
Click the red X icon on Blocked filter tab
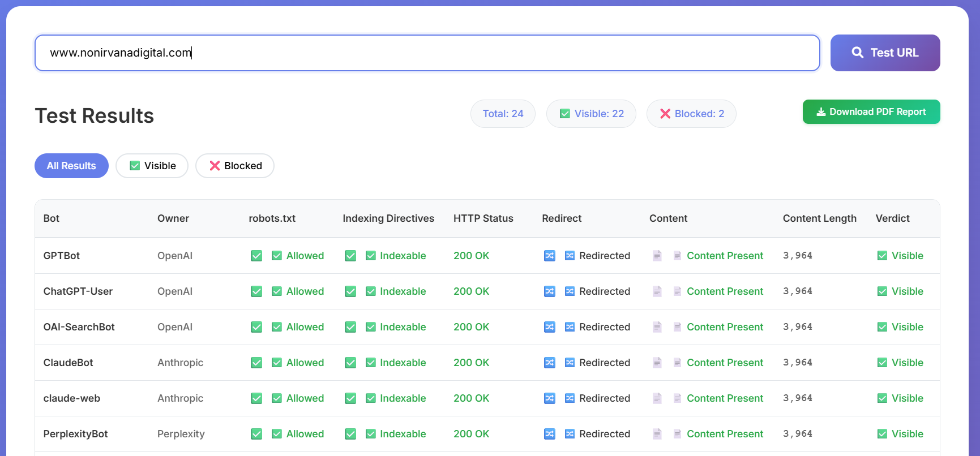[x=215, y=166]
